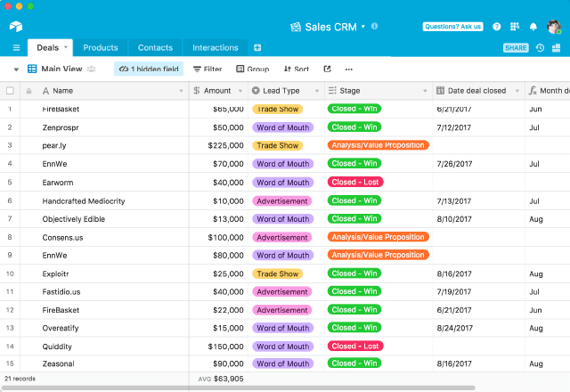Open AVG summary for Amount column

point(221,379)
